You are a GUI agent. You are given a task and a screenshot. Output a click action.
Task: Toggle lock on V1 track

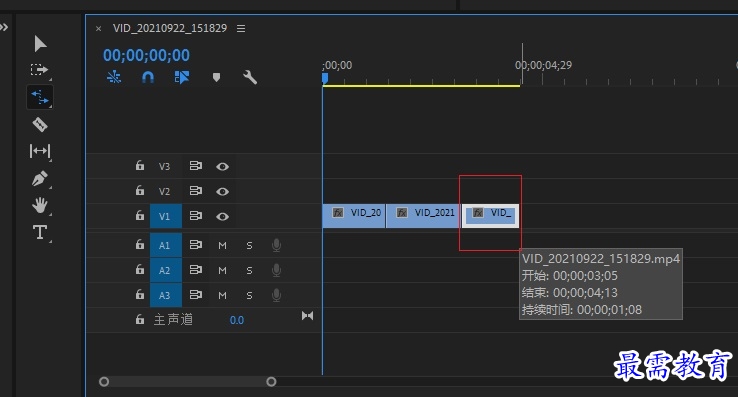pos(140,215)
